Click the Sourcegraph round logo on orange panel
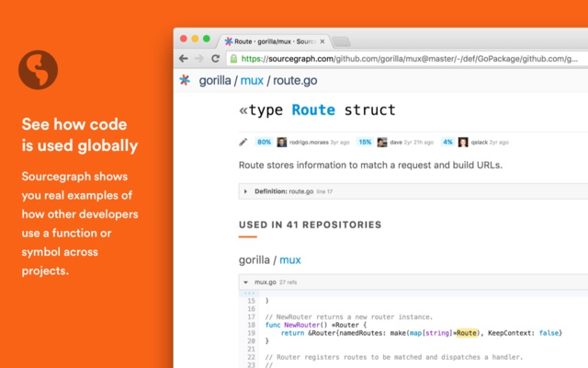Viewport: 588px width, 368px height. point(38,70)
